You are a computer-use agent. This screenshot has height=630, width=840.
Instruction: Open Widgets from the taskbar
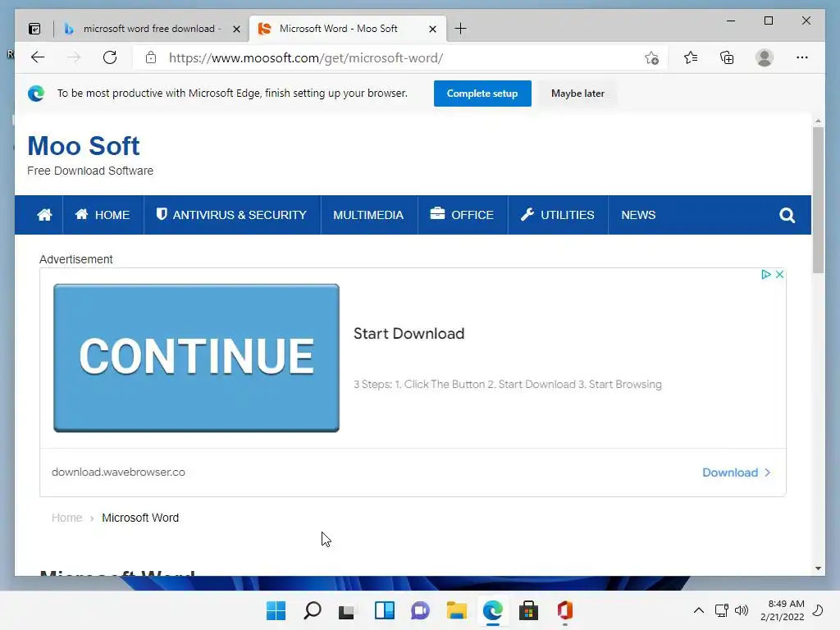tap(384, 610)
